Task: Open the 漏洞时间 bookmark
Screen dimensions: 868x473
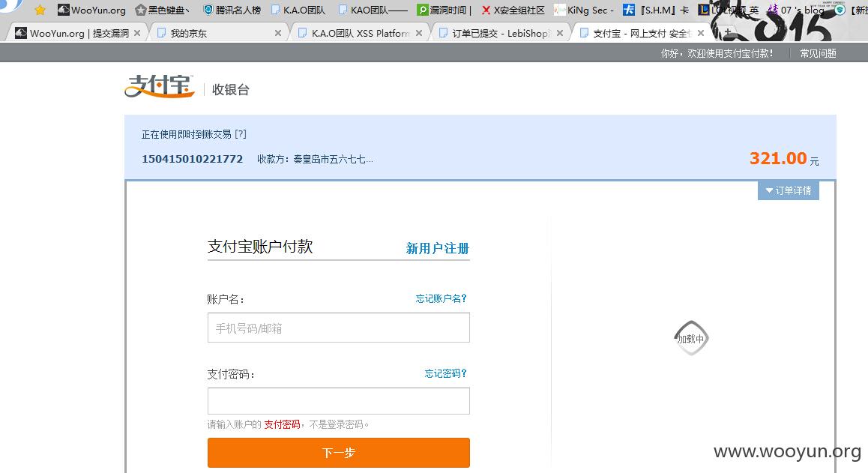Action: pos(444,10)
